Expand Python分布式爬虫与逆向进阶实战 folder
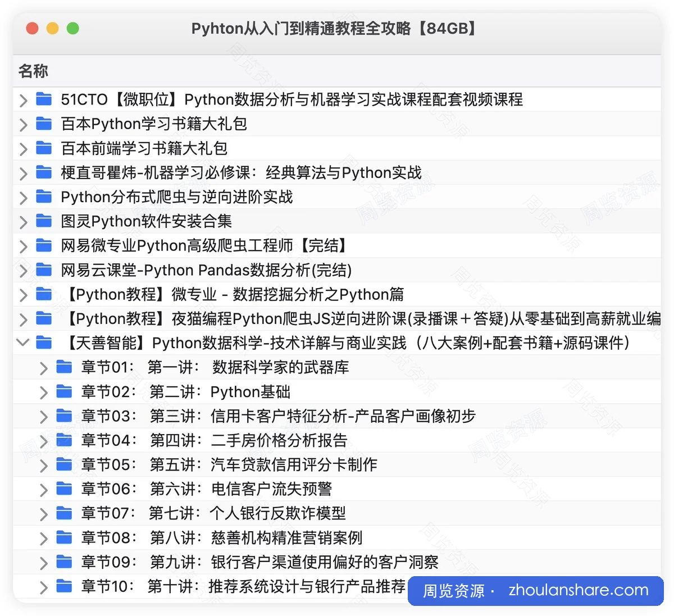 click(x=23, y=198)
